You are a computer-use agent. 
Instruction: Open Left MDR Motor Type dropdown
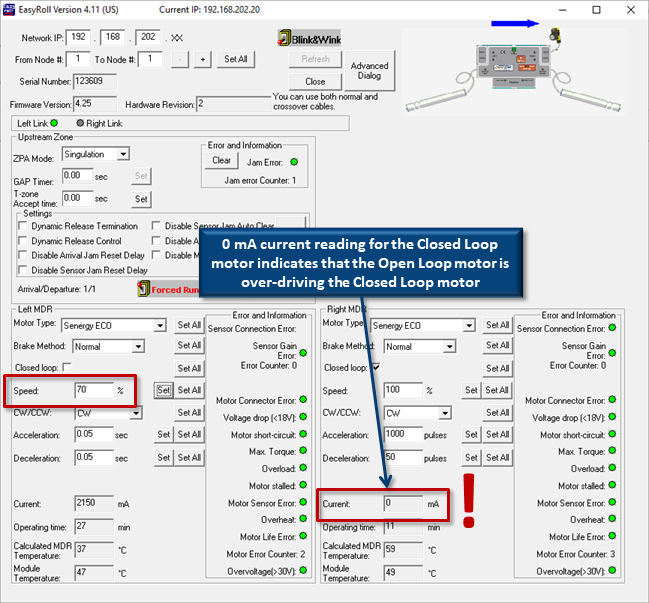(x=160, y=326)
